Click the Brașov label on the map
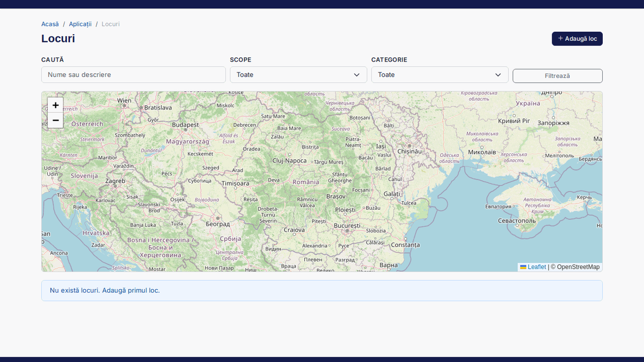Viewport: 644px width, 362px height. pos(336,196)
